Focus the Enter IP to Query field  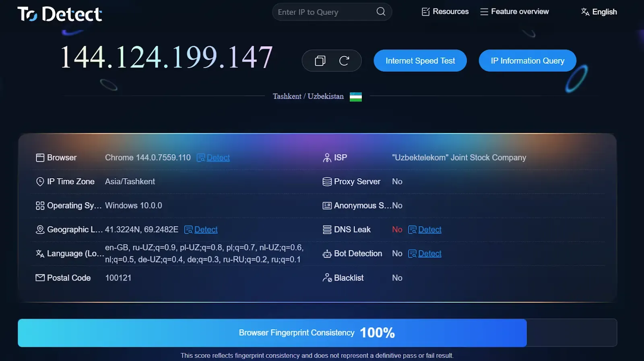324,12
